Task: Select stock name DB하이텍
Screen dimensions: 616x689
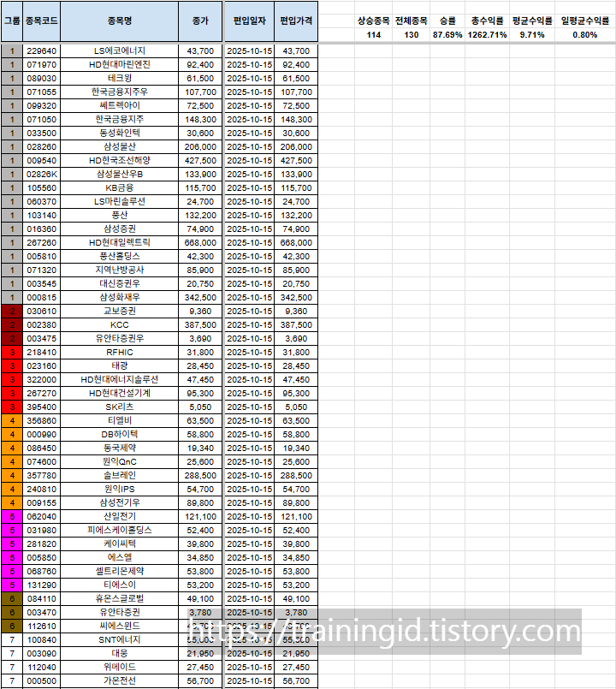Action: [120, 434]
